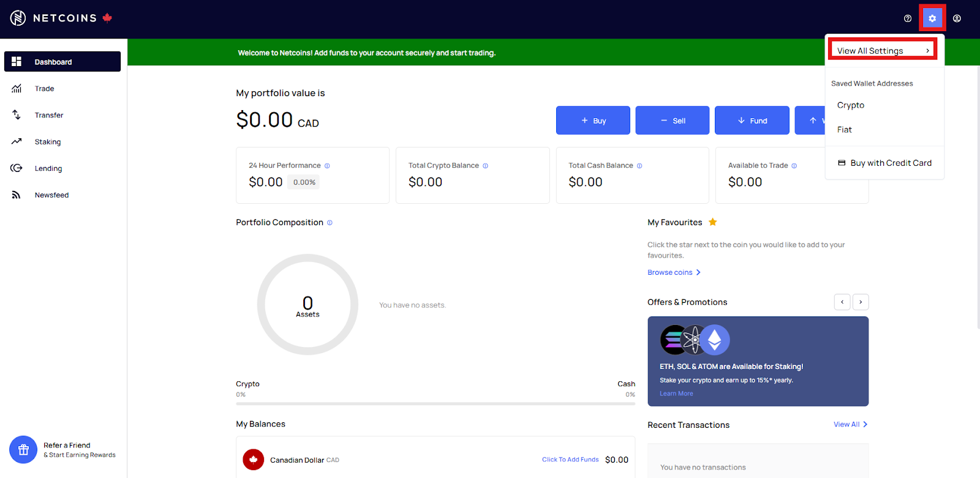
Task: Click Learn More in staking promotion
Action: (676, 394)
